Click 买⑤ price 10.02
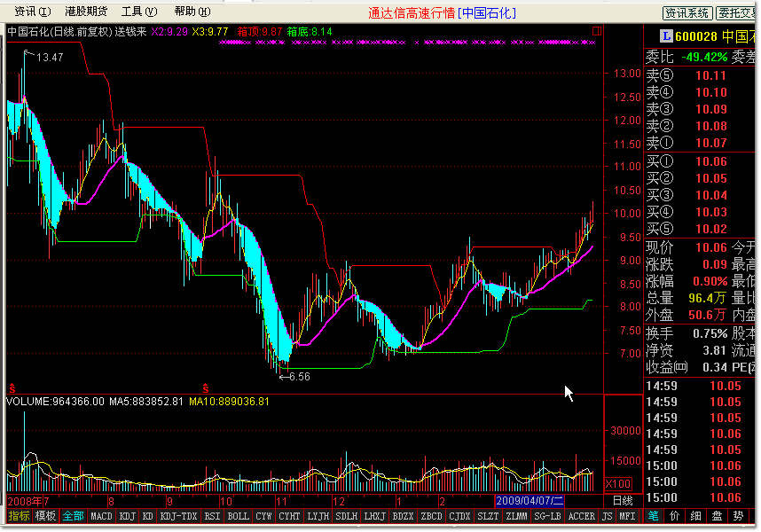This screenshot has width=761, height=532. click(x=710, y=229)
